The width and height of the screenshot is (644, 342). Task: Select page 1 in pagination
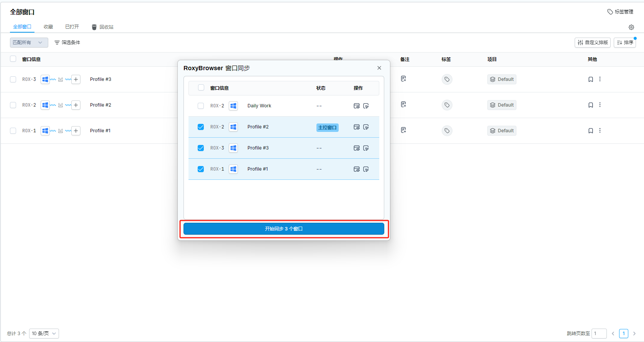(624, 334)
